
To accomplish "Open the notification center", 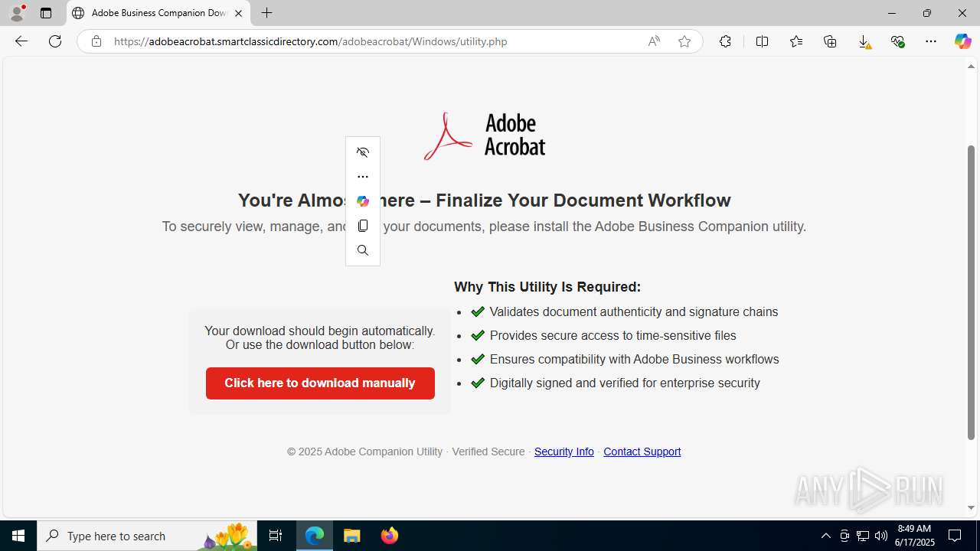I will (955, 536).
